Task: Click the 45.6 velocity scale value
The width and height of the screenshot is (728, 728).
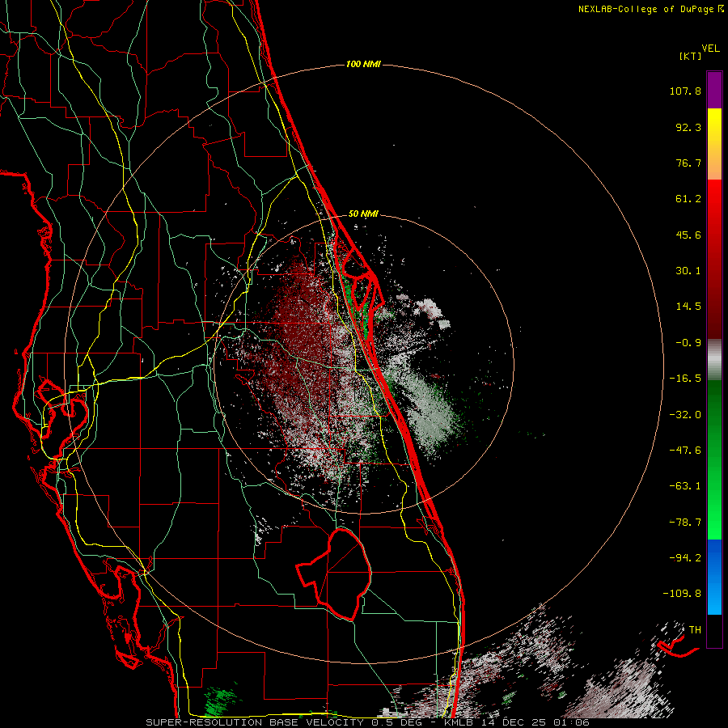Action: (688, 235)
